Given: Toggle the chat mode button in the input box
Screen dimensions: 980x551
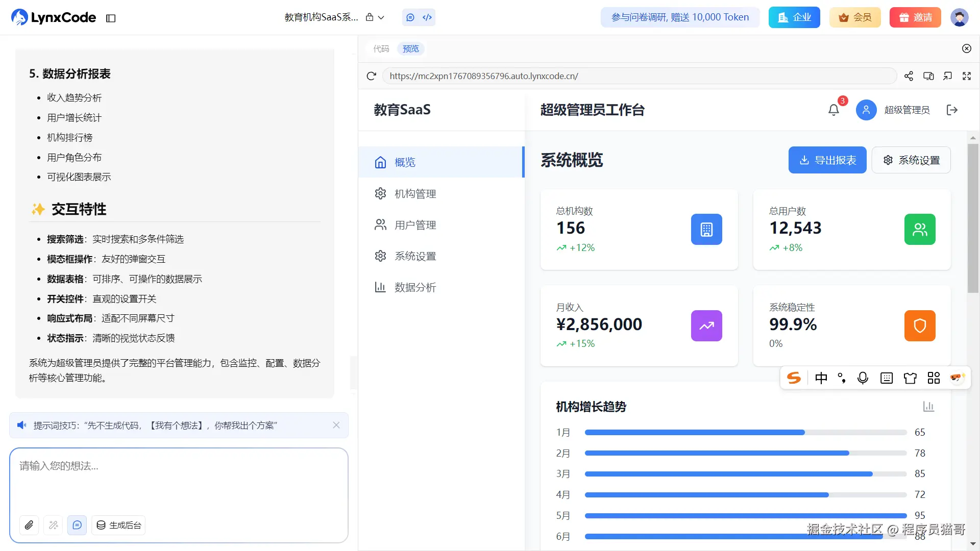Looking at the screenshot, I should pyautogui.click(x=77, y=525).
